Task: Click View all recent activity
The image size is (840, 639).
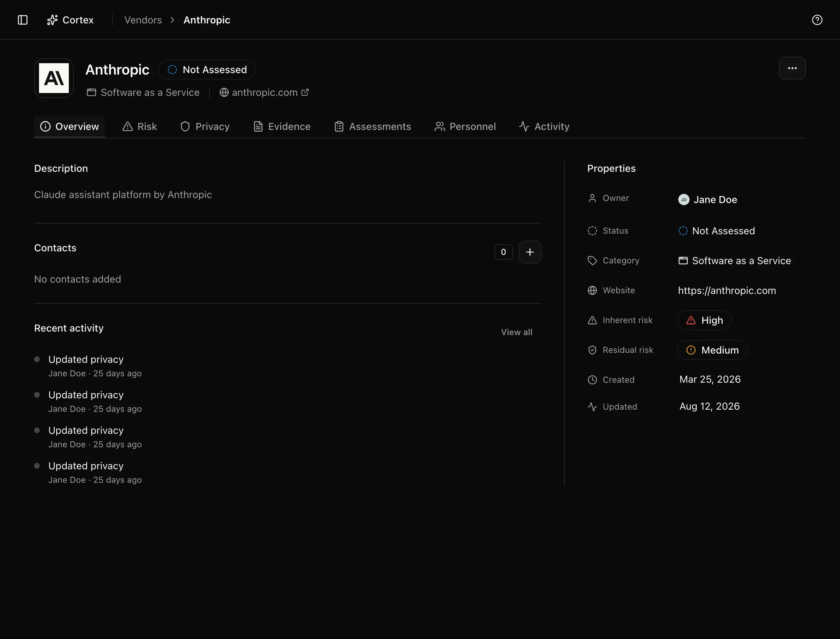Action: [516, 332]
